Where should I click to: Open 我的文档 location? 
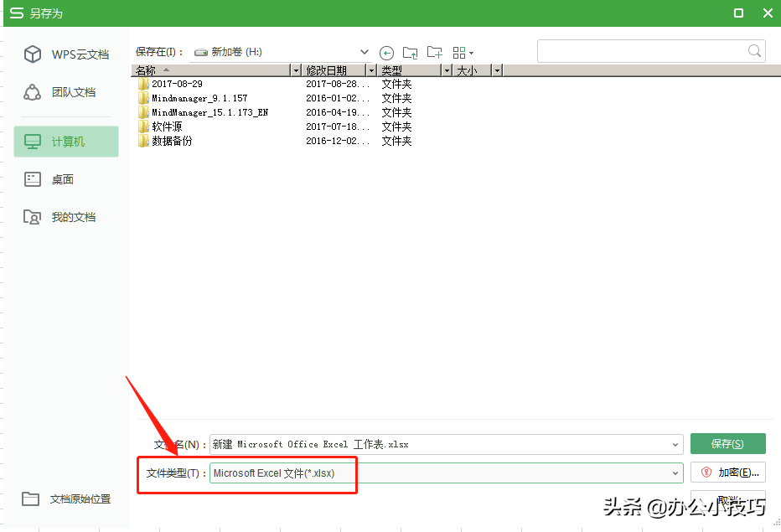point(59,217)
